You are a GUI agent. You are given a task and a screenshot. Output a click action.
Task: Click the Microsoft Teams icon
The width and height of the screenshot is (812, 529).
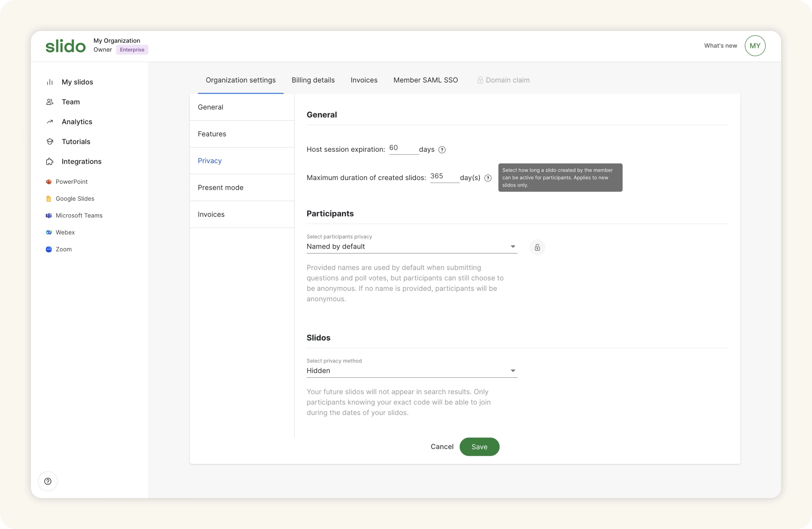[49, 216]
